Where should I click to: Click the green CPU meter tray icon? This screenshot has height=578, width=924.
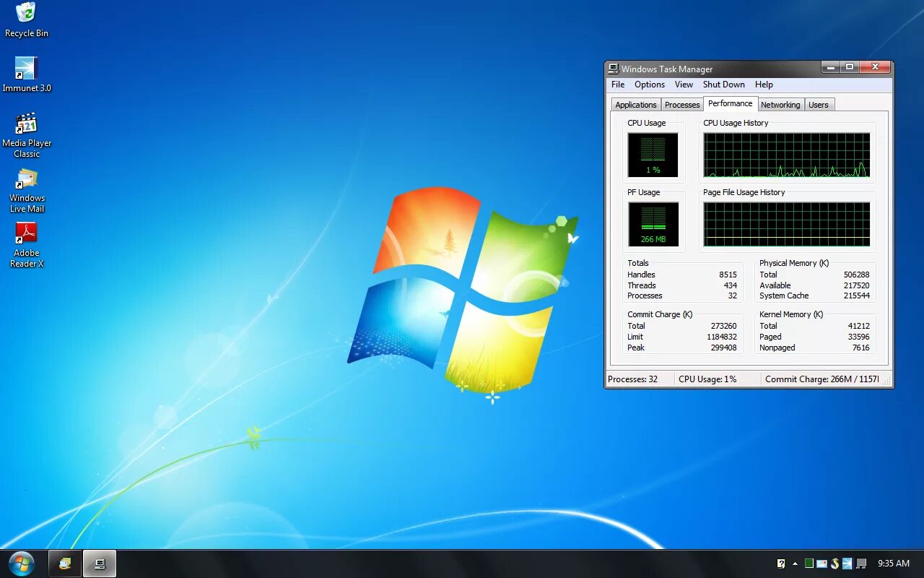click(x=809, y=564)
